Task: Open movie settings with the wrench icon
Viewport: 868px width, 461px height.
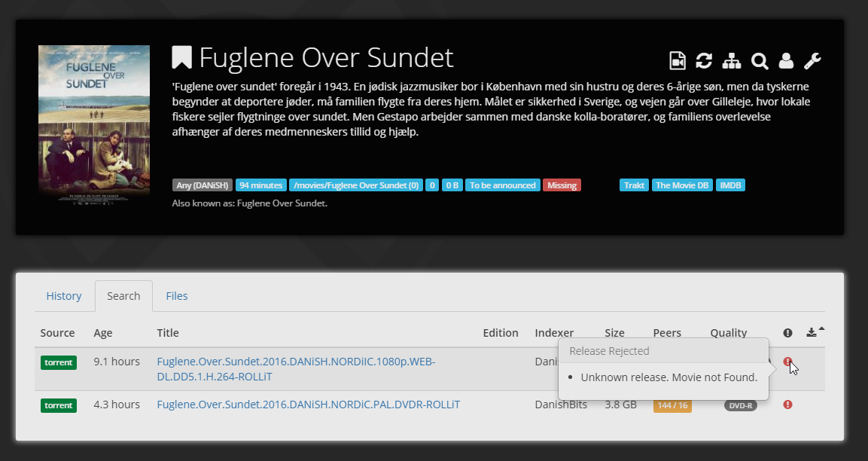Action: tap(813, 61)
